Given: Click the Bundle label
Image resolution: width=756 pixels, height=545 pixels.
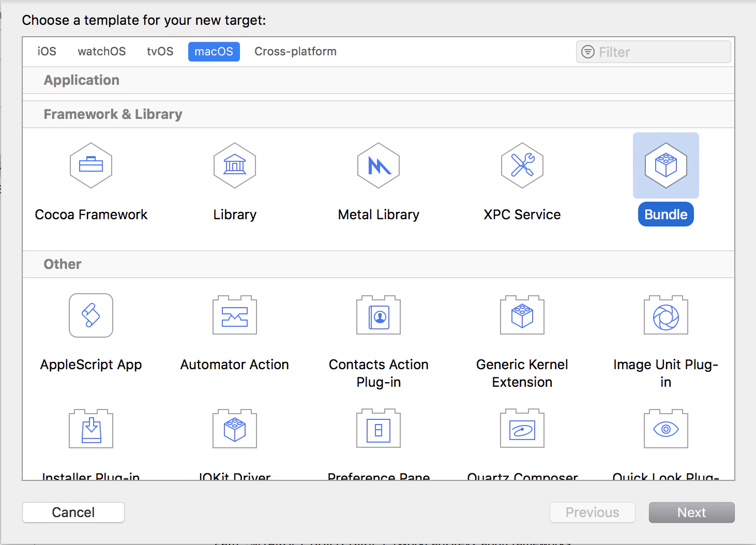Looking at the screenshot, I should [x=666, y=215].
